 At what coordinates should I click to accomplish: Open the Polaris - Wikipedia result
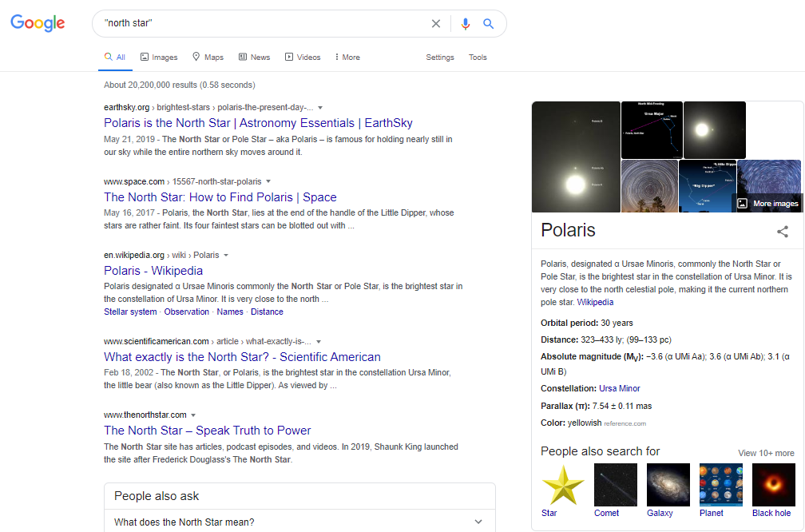tap(153, 271)
